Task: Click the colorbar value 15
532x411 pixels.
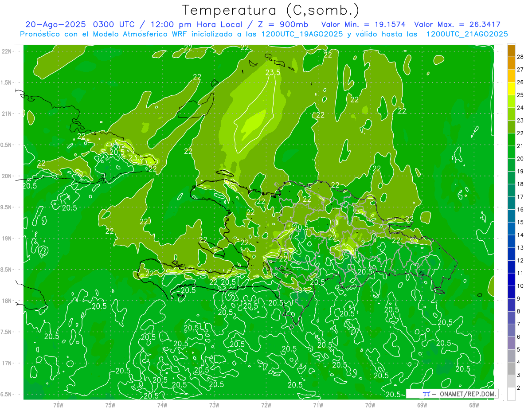Action: (x=520, y=222)
